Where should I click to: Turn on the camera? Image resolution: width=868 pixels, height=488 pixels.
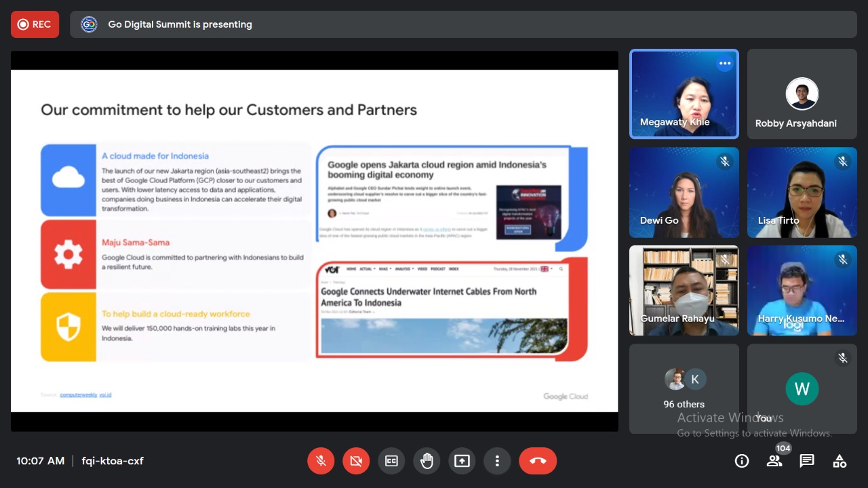[x=356, y=461]
